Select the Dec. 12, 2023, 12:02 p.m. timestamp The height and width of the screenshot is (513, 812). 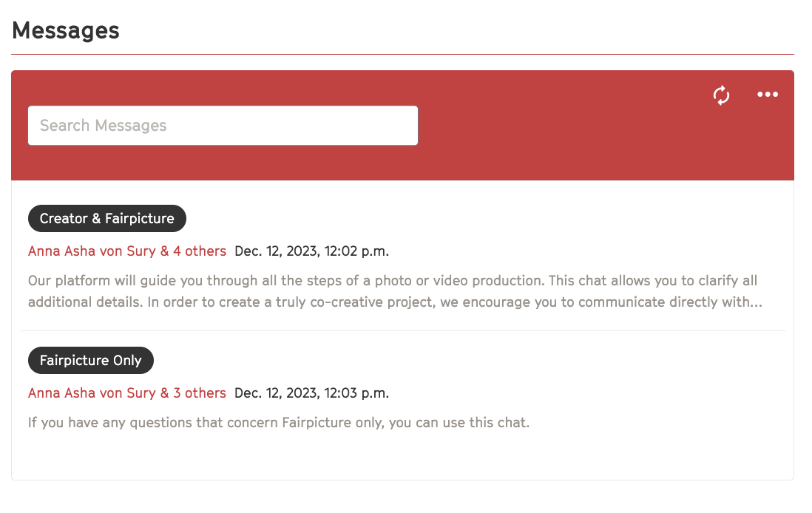pyautogui.click(x=311, y=251)
